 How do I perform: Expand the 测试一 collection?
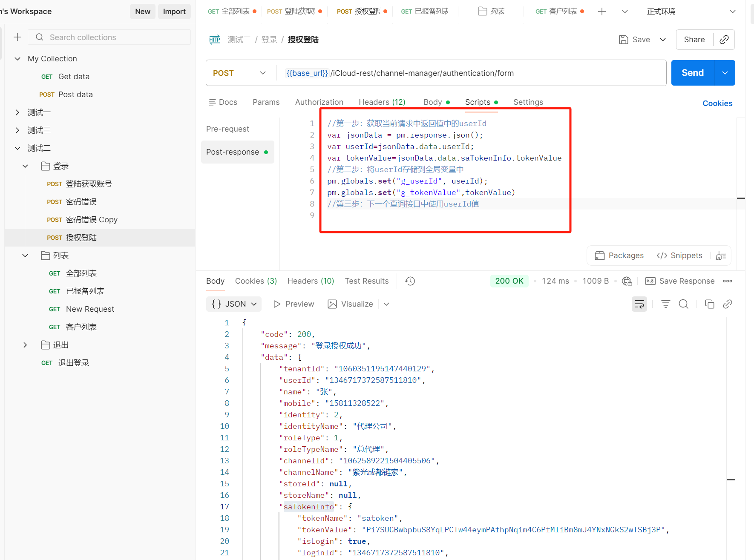coord(17,112)
